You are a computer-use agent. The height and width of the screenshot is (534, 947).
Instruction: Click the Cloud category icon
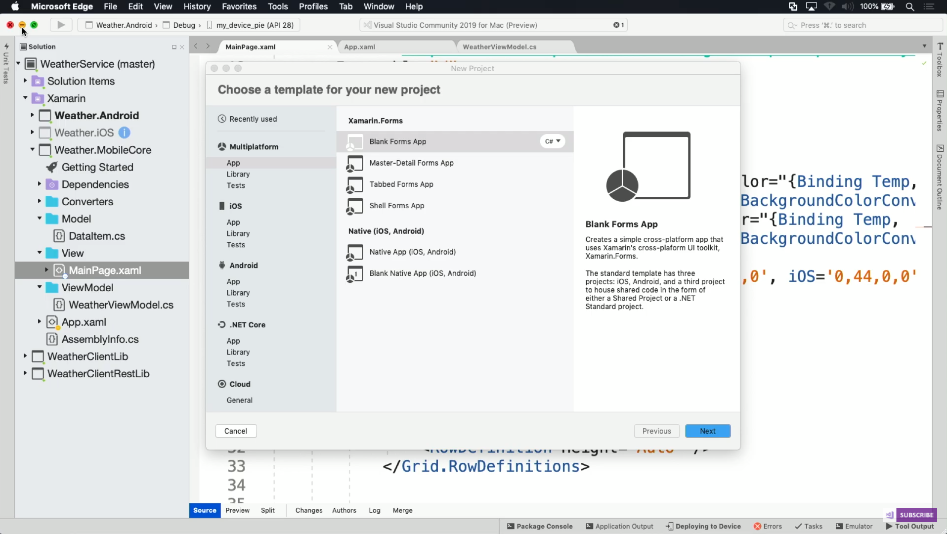pos(222,384)
